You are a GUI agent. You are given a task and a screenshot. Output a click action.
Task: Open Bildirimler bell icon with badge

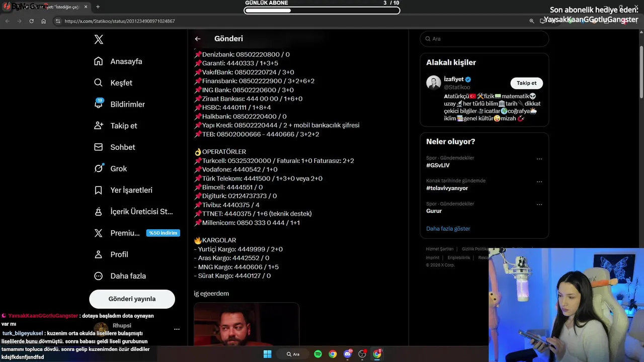coord(99,104)
